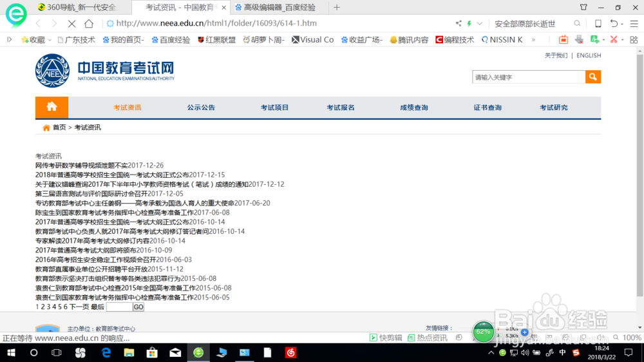This screenshot has height=362, width=644.
Task: Click the green 62% accelerator ball
Action: pyautogui.click(x=483, y=332)
